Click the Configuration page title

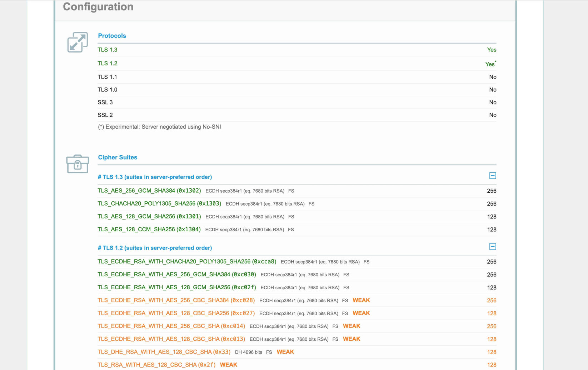[98, 7]
